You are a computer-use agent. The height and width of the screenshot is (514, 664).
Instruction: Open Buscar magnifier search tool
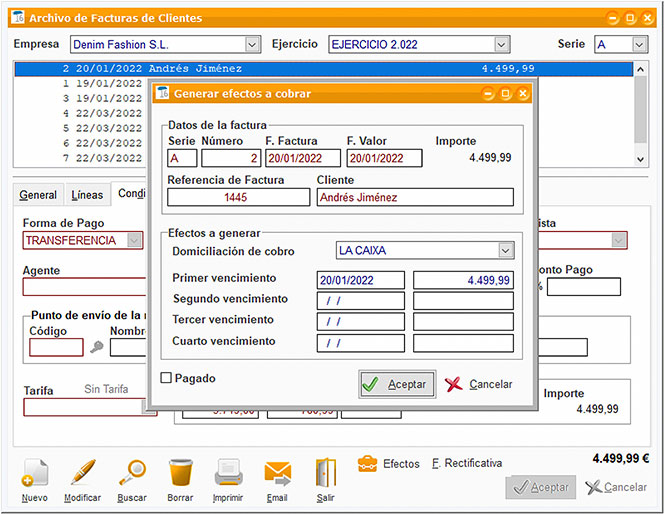click(132, 472)
